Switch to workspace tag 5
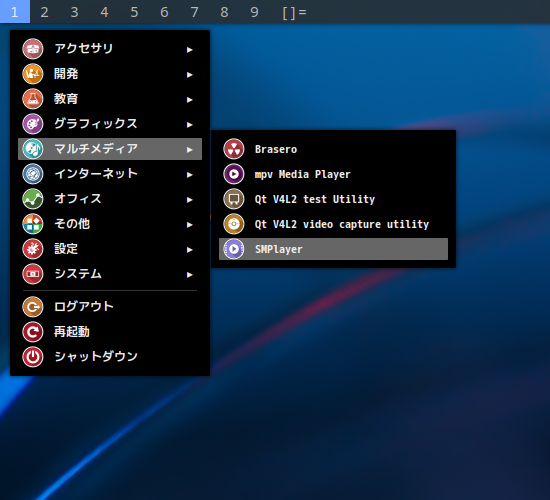Image resolution: width=550 pixels, height=500 pixels. pos(134,12)
